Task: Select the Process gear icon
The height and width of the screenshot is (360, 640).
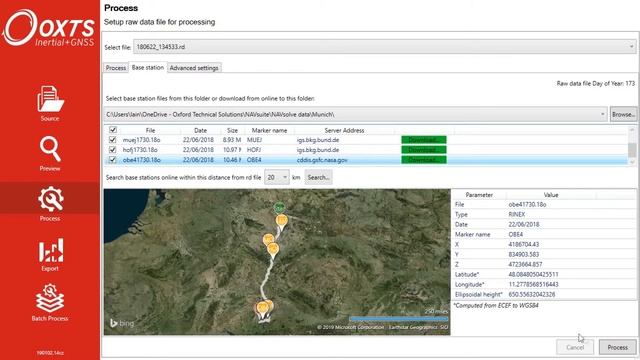Action: pyautogui.click(x=51, y=199)
